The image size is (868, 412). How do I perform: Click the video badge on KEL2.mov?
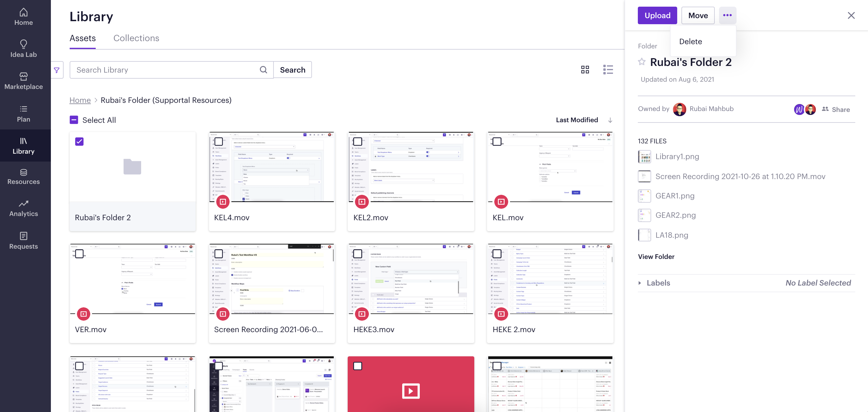(x=362, y=202)
